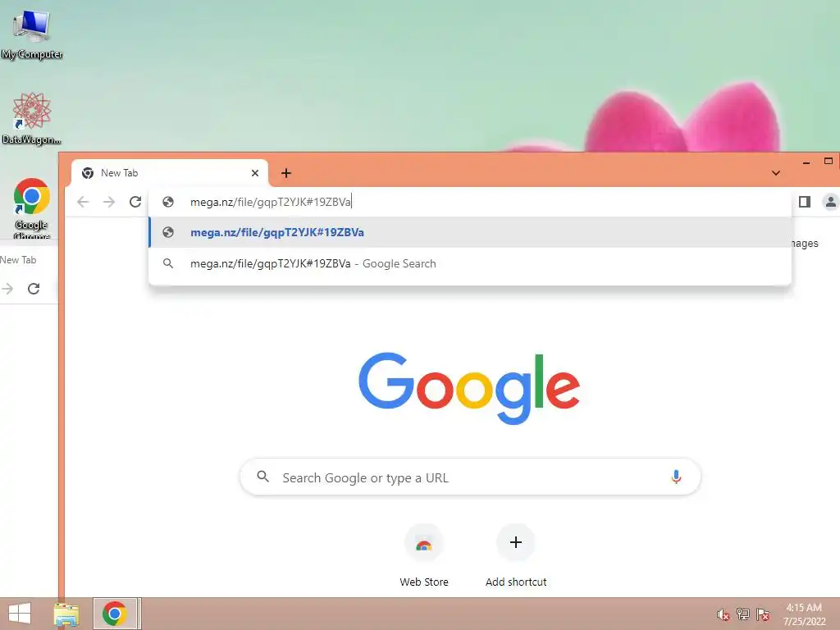The width and height of the screenshot is (840, 630).
Task: Click the globe icon in address bar
Action: click(168, 202)
